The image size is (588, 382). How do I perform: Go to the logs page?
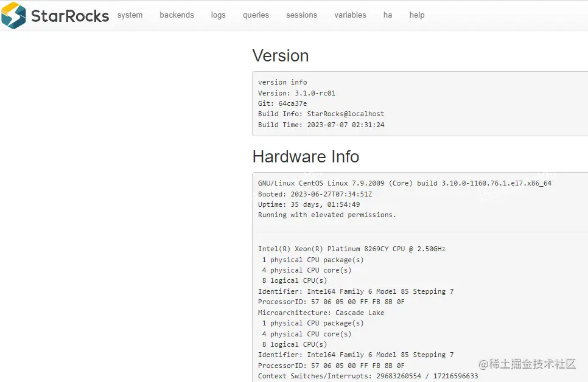[x=219, y=15]
